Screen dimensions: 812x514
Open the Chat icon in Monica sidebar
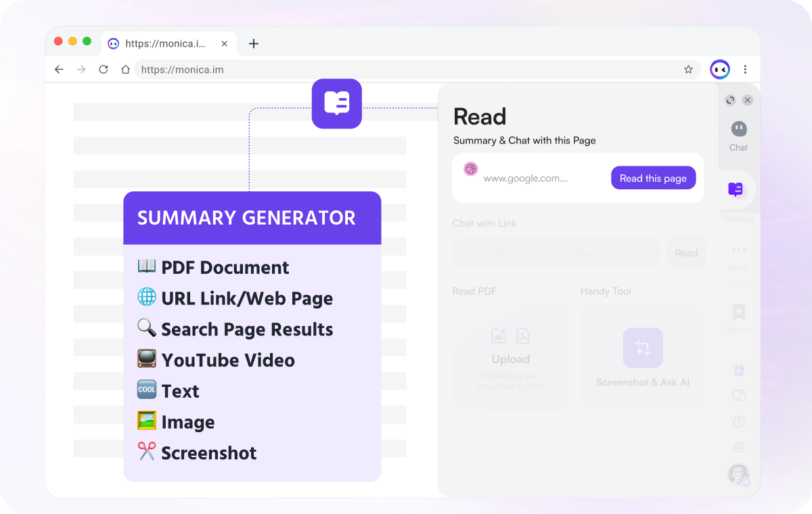738,130
